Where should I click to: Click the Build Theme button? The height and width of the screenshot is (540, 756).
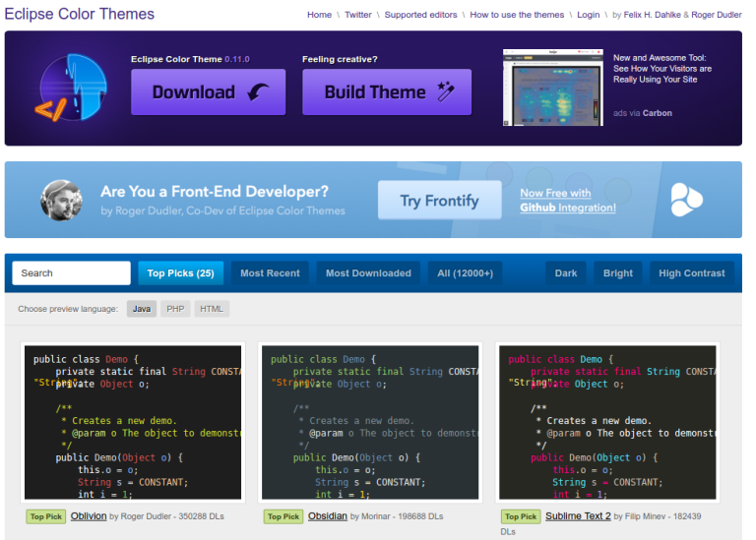point(387,92)
